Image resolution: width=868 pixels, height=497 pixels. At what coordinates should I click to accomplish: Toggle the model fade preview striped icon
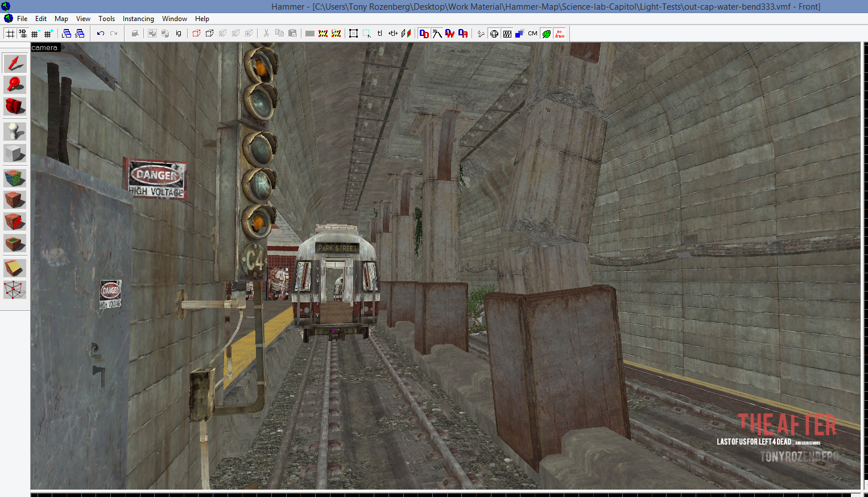(x=507, y=34)
